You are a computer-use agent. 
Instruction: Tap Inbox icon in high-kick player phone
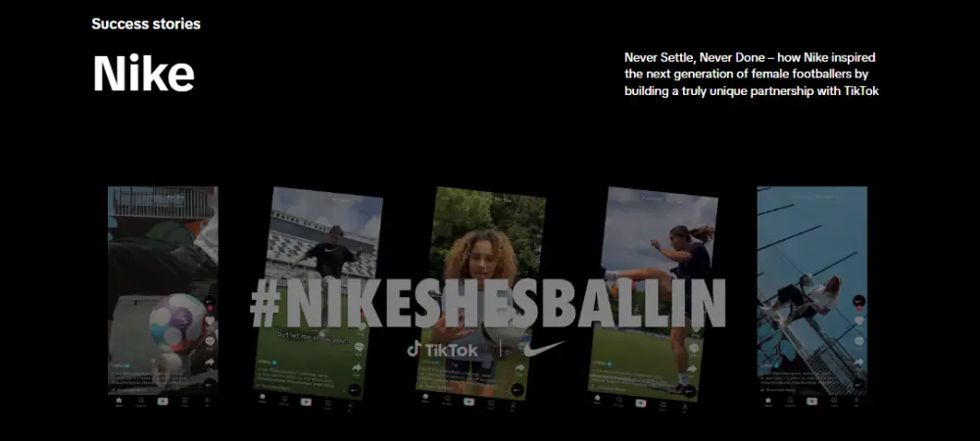(x=663, y=406)
